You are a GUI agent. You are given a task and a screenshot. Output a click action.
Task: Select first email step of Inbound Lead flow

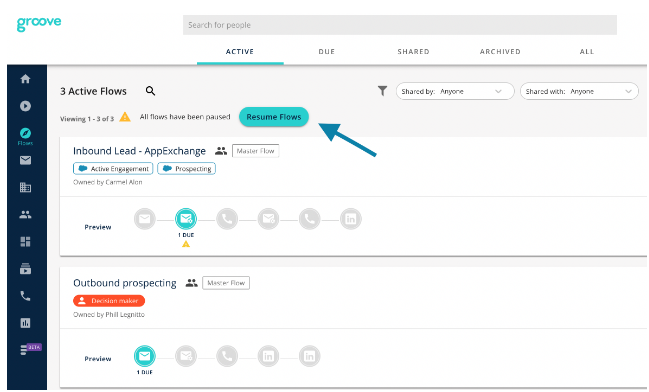tap(144, 219)
